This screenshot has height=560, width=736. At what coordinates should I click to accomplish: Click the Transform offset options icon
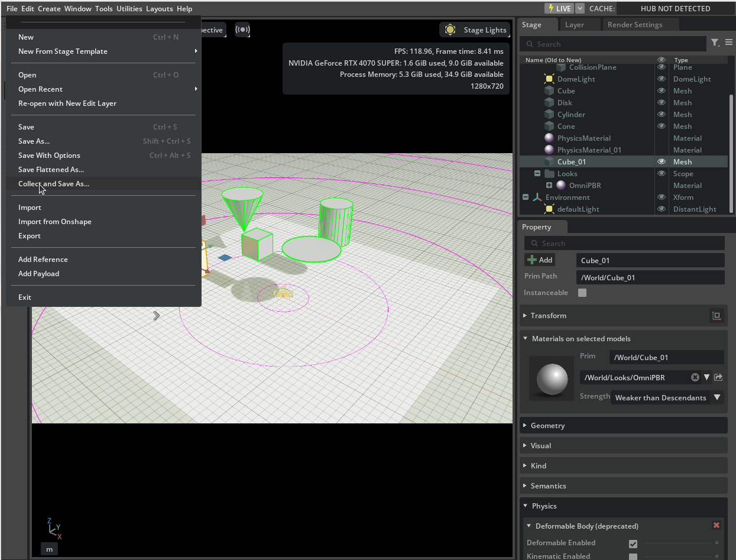716,316
